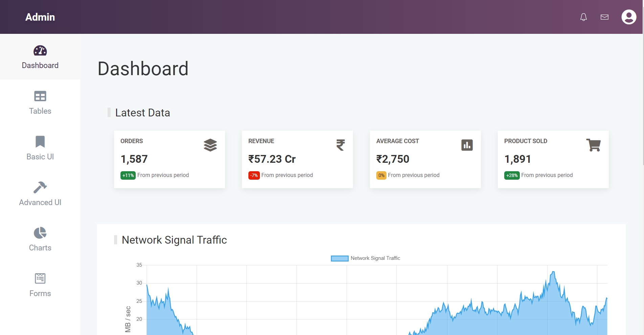Click the Revenue rupee symbol icon
The height and width of the screenshot is (335, 644).
tap(340, 145)
